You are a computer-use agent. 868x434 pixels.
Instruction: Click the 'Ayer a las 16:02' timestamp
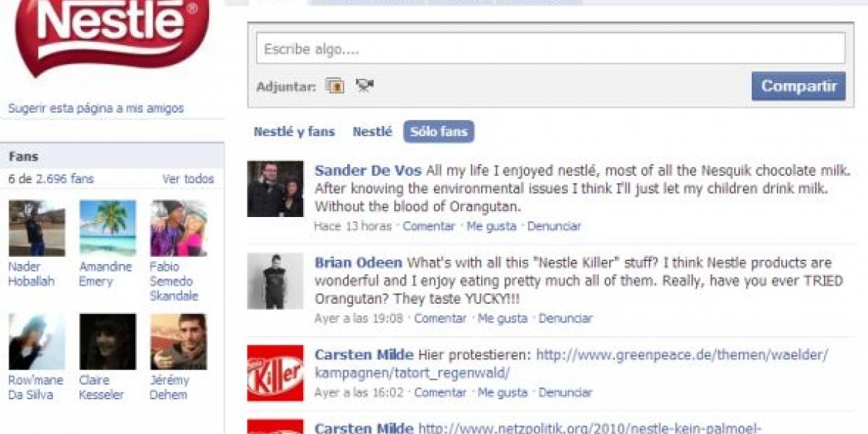[359, 393]
